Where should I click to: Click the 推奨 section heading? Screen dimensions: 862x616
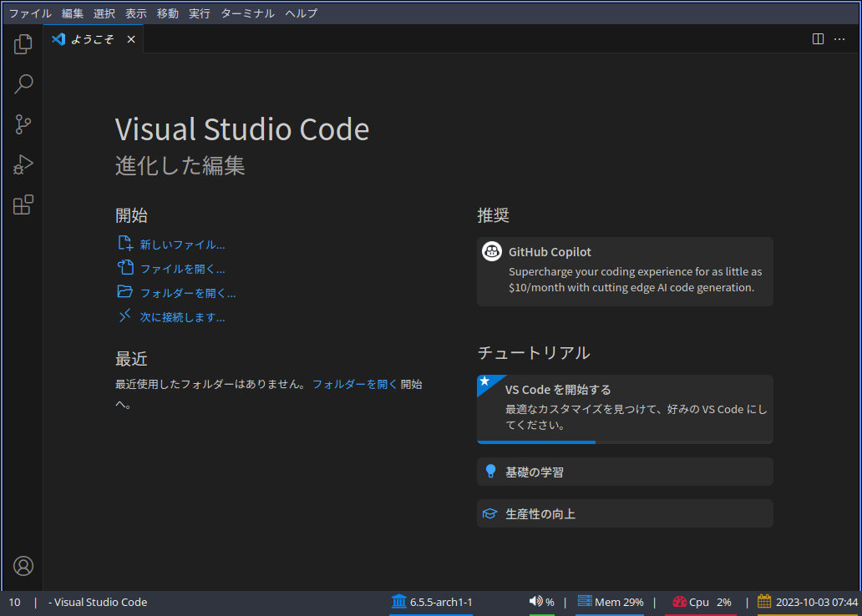click(x=493, y=215)
